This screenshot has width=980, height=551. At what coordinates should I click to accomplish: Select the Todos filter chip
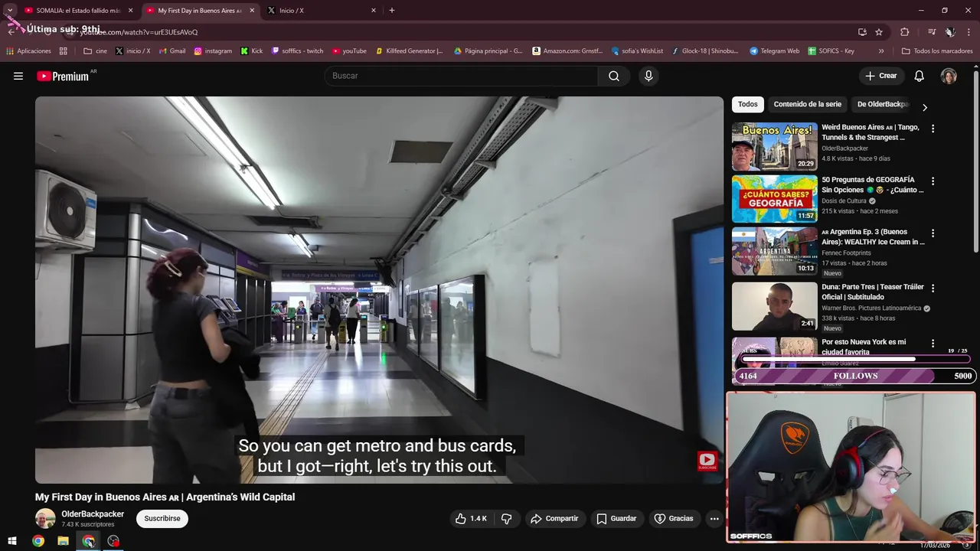748,104
